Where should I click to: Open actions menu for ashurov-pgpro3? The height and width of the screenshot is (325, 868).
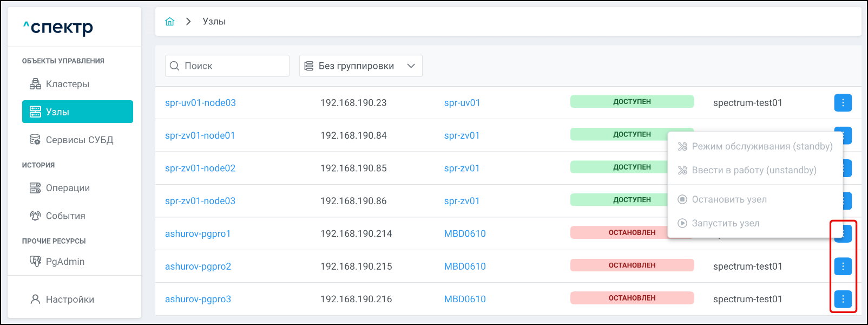click(x=843, y=299)
